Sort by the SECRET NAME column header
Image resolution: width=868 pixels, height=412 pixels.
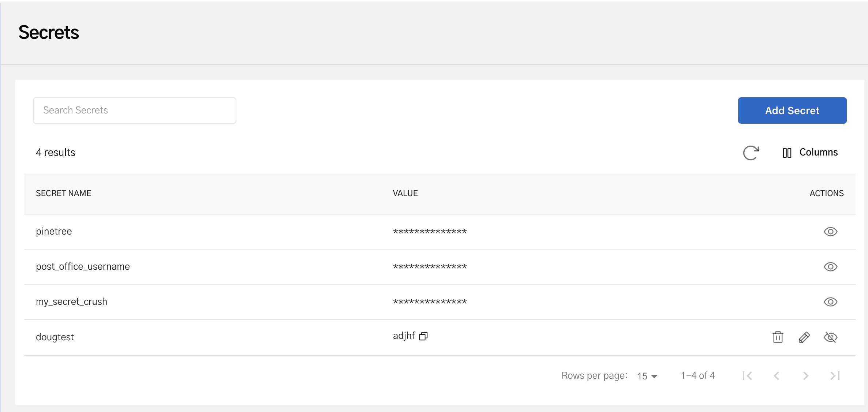click(63, 193)
